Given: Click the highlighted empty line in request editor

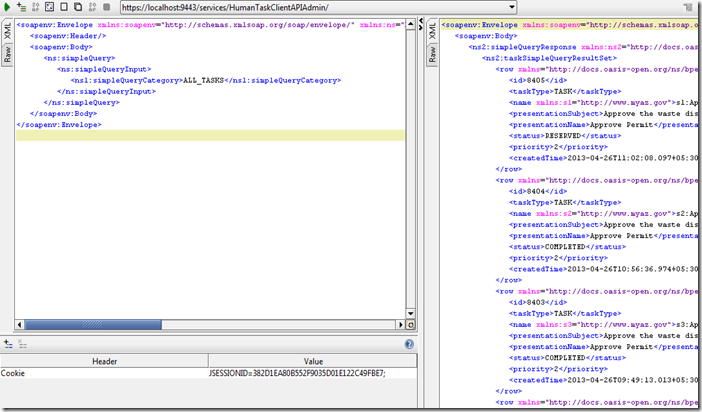Looking at the screenshot, I should (210, 135).
